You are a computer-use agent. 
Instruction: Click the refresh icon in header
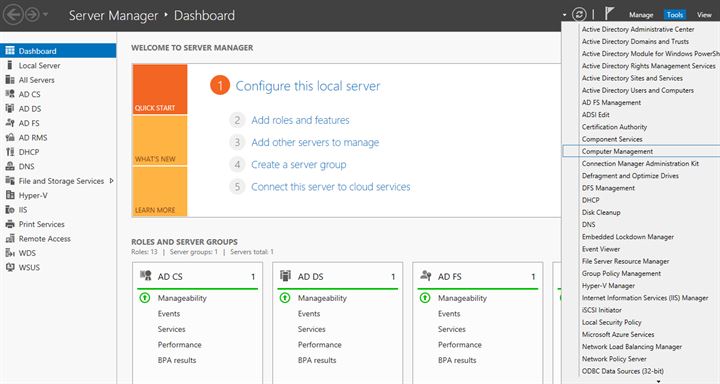click(579, 15)
